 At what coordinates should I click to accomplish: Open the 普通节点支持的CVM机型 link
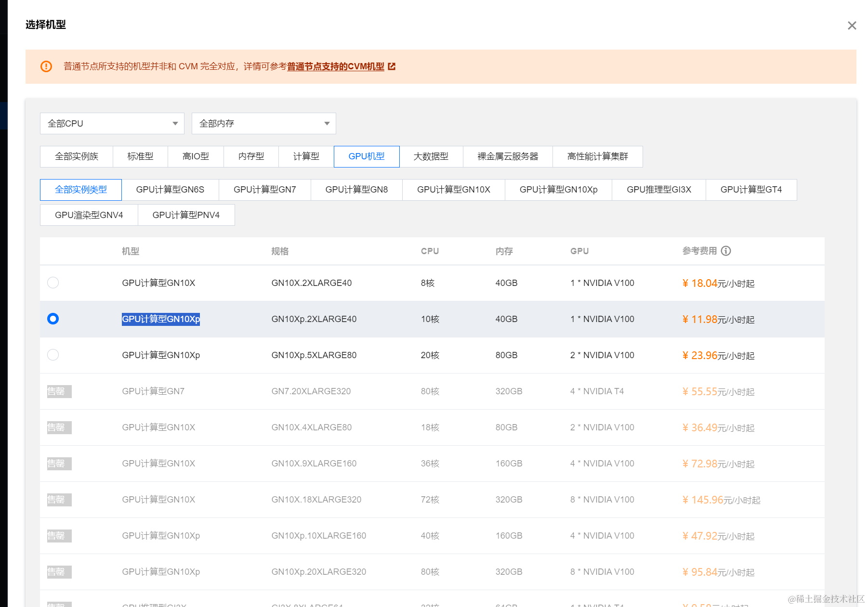coord(336,66)
